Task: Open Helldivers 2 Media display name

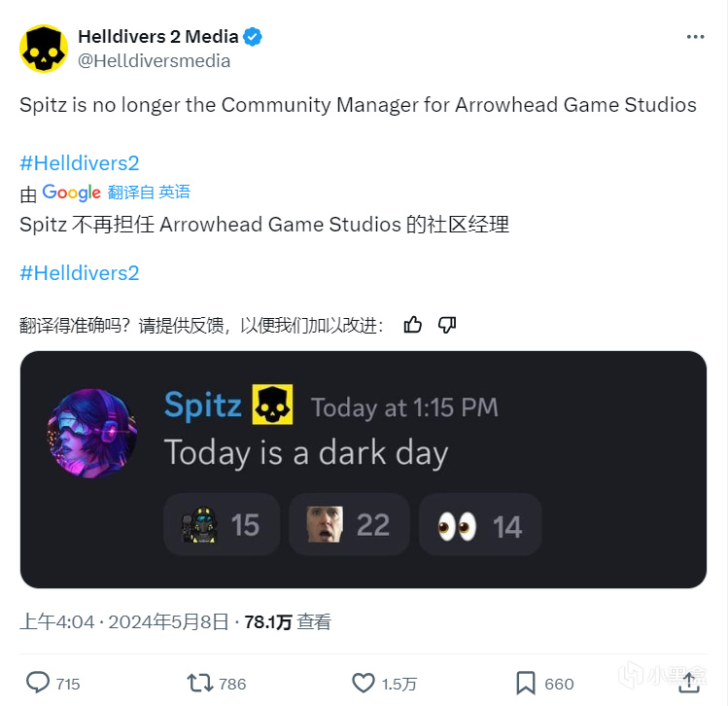Action: [x=158, y=37]
